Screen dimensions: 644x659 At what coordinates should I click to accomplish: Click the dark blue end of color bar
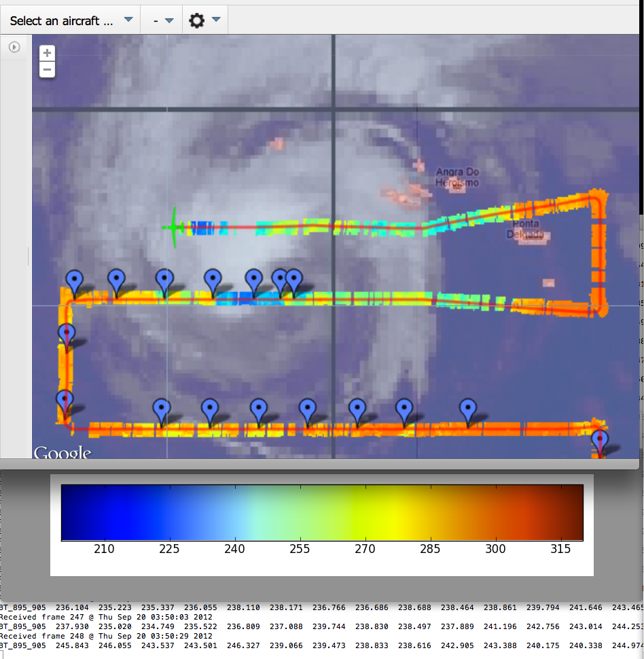[75, 512]
